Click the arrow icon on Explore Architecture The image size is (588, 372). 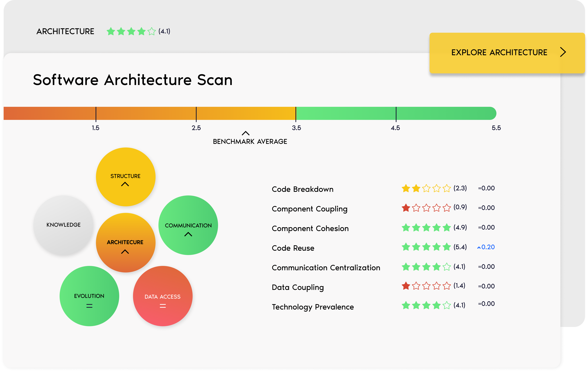pos(563,52)
